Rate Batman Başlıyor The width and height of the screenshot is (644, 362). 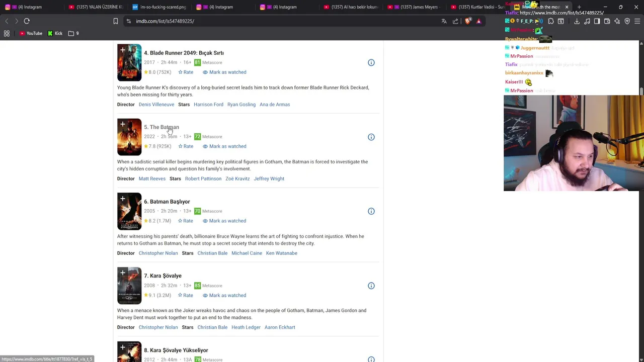[x=186, y=221]
